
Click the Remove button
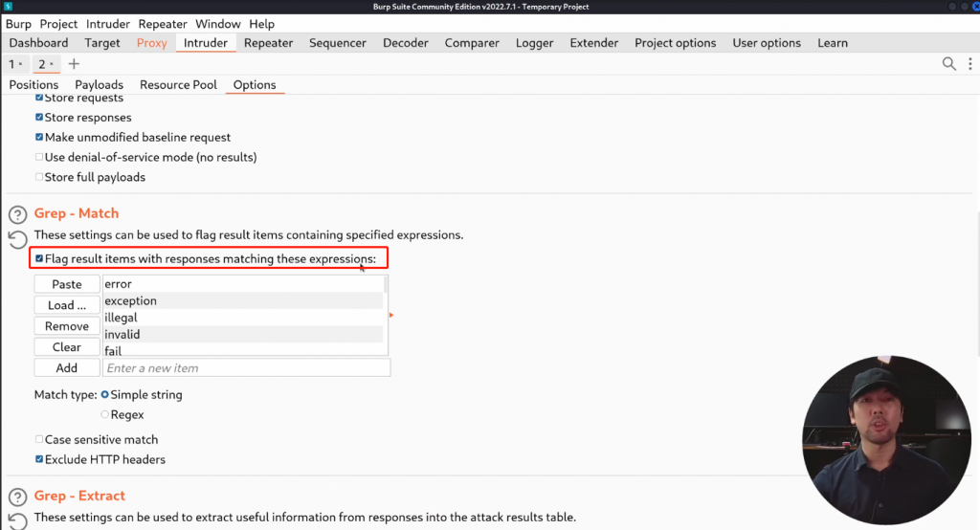[67, 326]
